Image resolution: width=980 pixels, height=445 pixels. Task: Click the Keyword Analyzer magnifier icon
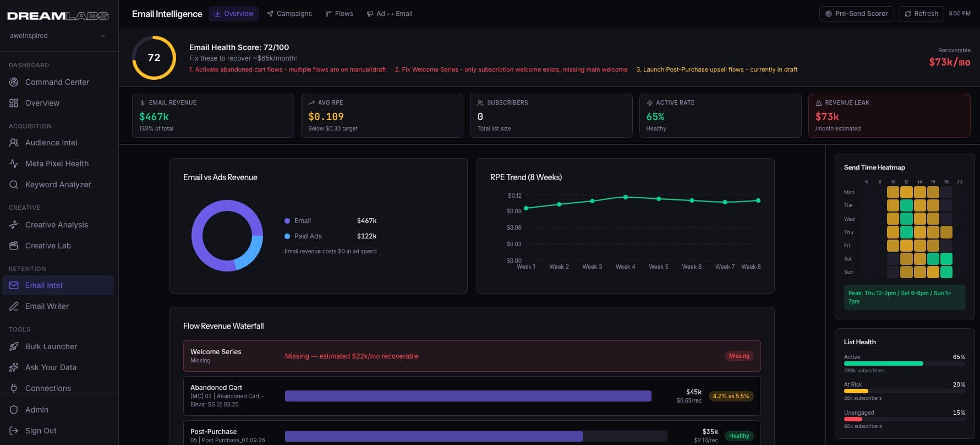[x=14, y=184]
